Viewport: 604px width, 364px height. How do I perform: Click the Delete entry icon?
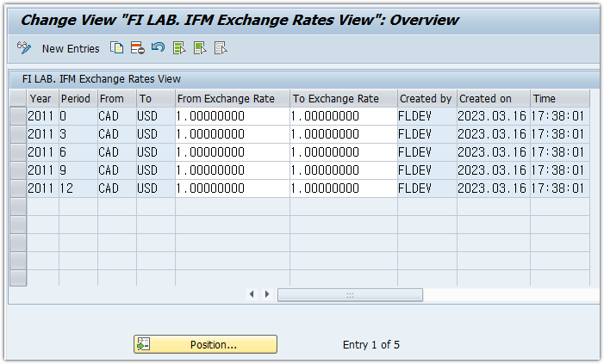[x=137, y=48]
